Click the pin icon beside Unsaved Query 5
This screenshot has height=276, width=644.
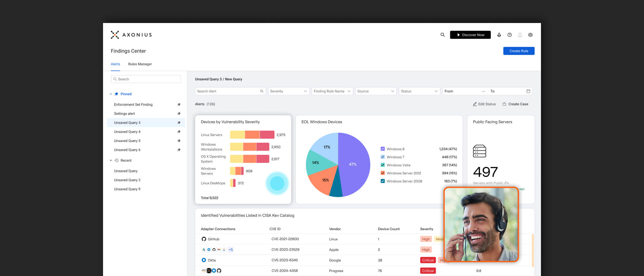click(179, 141)
